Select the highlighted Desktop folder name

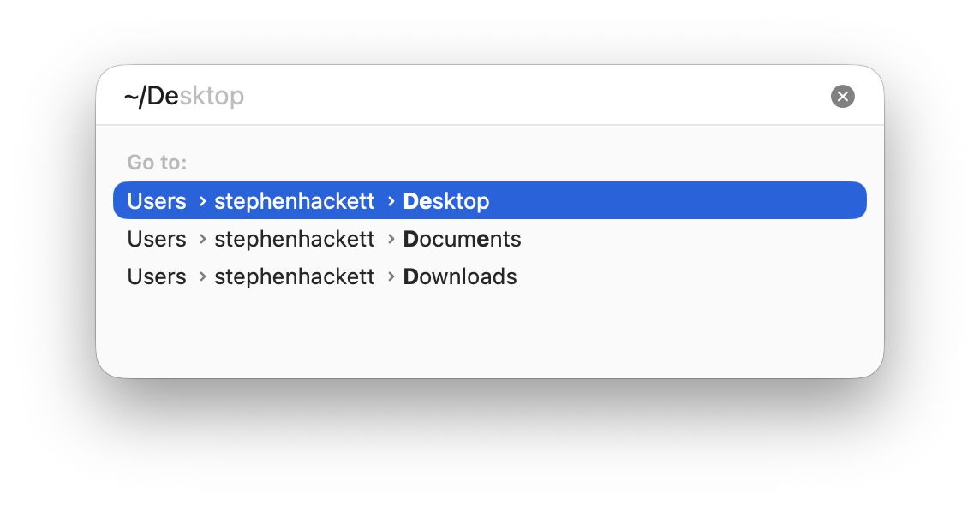click(x=446, y=201)
